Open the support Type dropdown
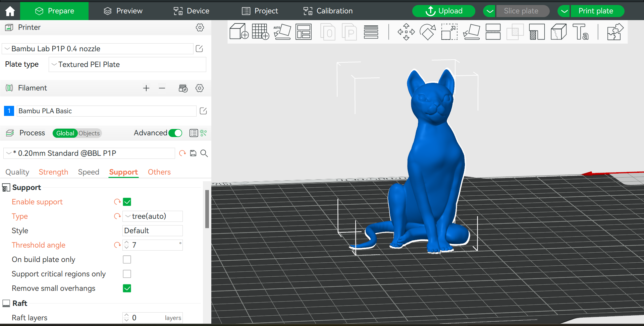644x326 pixels. 153,216
